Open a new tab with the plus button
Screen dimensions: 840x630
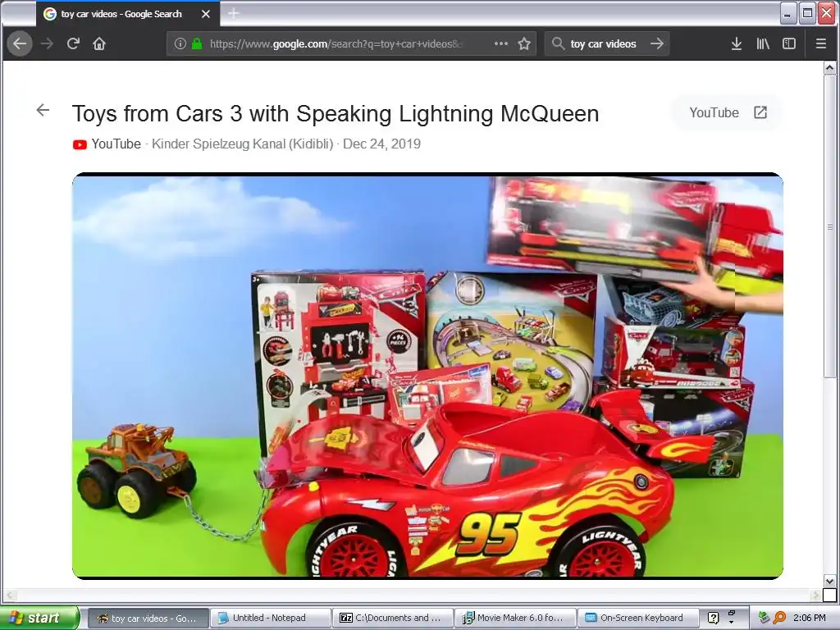point(234,13)
